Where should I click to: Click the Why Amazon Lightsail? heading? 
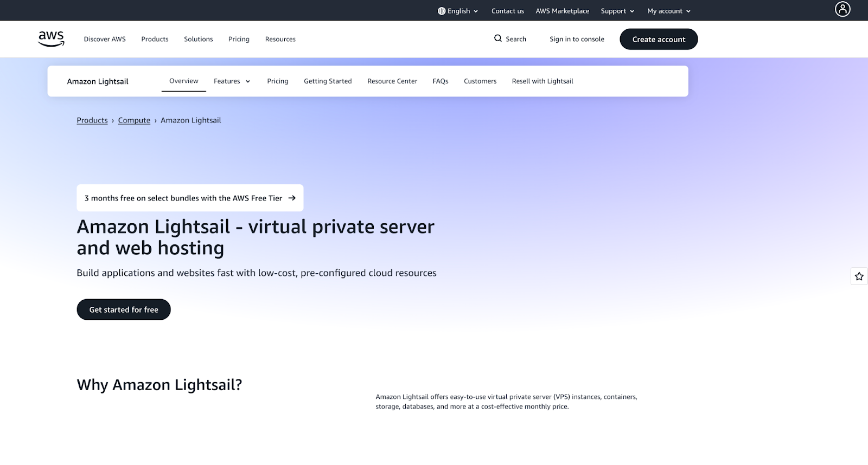[x=159, y=385]
